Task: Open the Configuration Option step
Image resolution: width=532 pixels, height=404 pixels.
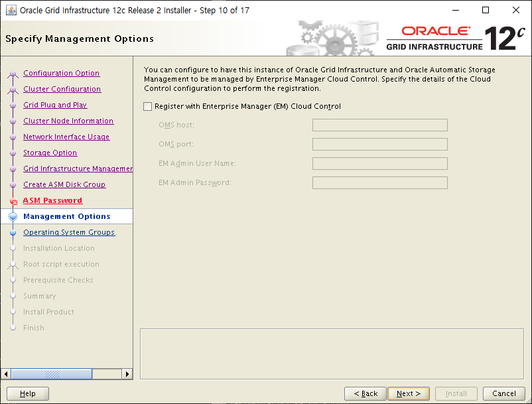Action: coord(62,73)
